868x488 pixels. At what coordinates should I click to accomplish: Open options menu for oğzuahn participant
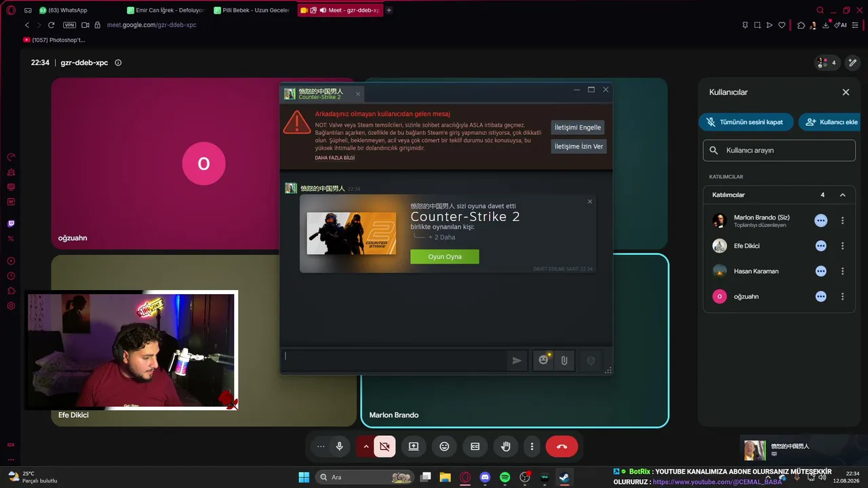click(843, 296)
